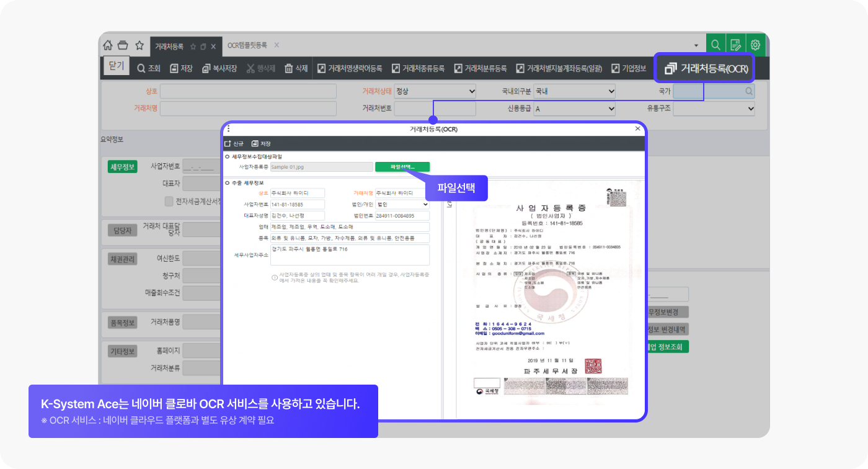
Task: Click the 닫기 button
Action: (117, 66)
